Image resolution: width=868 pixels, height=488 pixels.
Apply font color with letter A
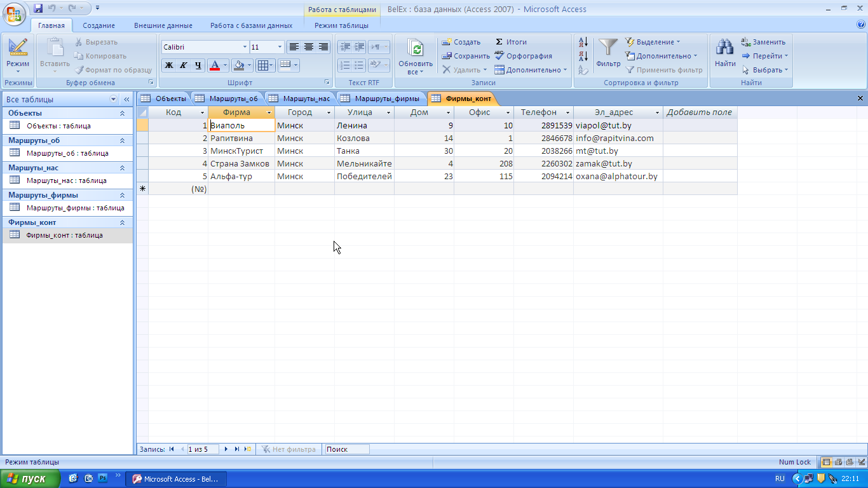215,65
